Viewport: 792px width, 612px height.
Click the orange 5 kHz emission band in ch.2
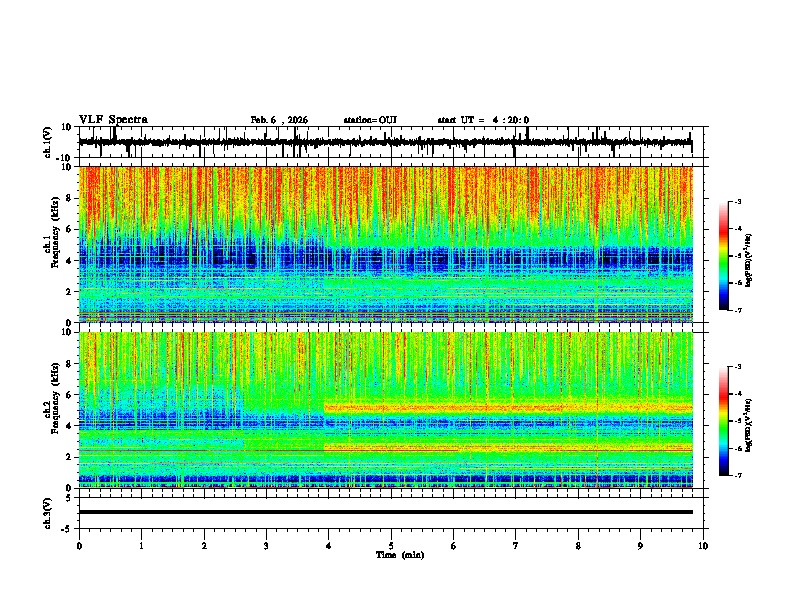[x=508, y=407]
